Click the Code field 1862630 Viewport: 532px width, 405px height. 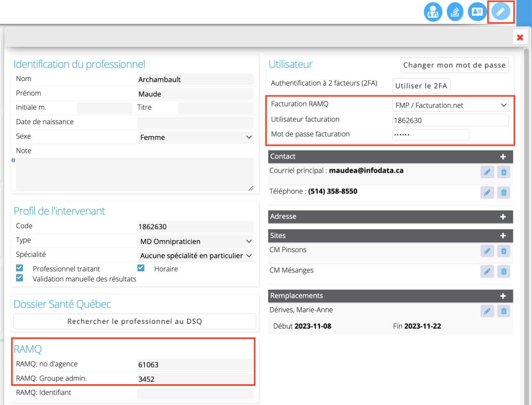(195, 227)
